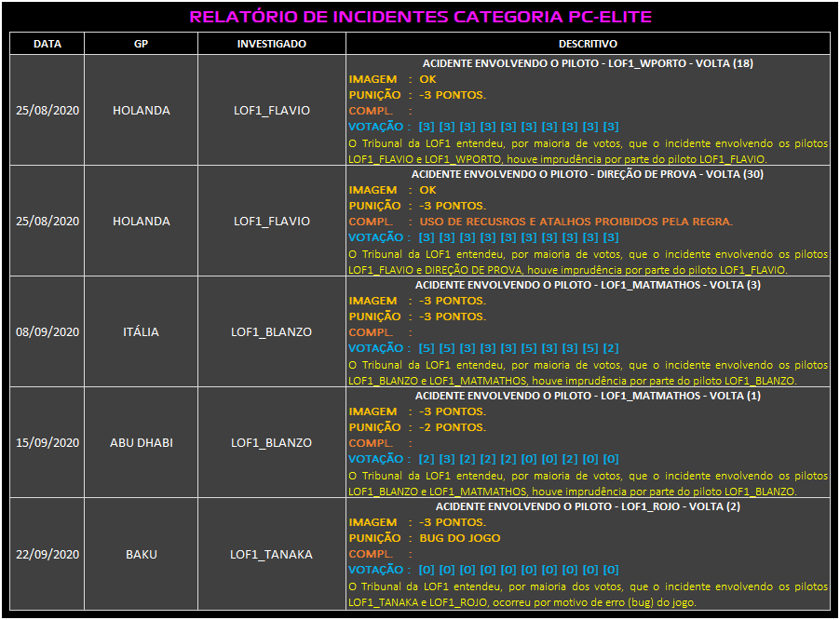Image resolution: width=840 pixels, height=620 pixels.
Task: Select the BAKU GP cell
Action: coord(141,554)
